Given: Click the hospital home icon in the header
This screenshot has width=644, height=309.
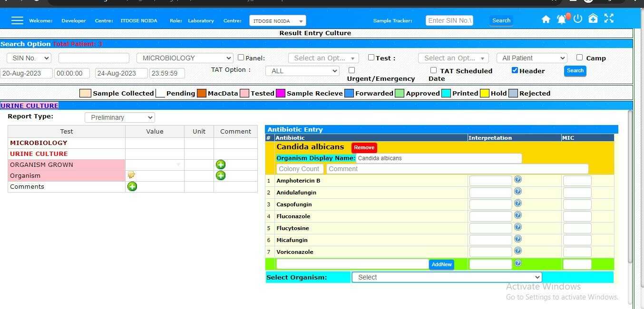Looking at the screenshot, I should (x=593, y=19).
